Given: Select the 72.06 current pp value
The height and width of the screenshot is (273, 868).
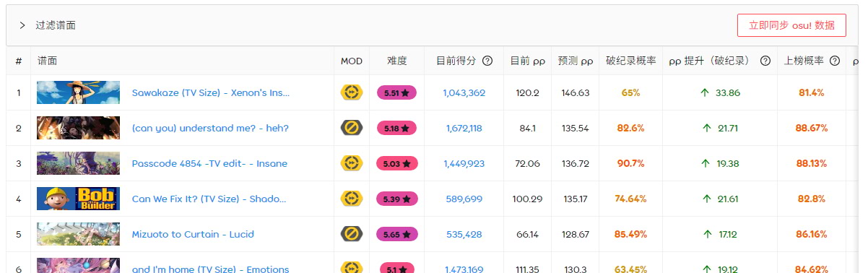Looking at the screenshot, I should [528, 163].
